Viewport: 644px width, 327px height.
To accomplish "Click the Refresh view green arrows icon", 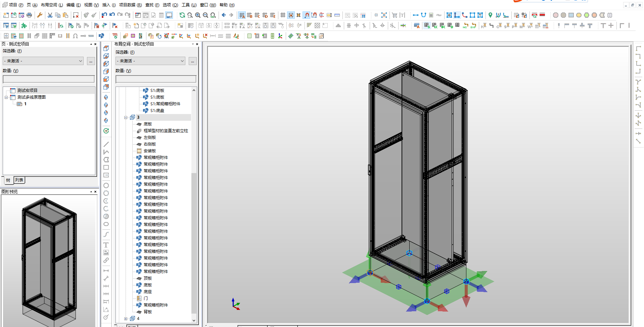I will pyautogui.click(x=182, y=15).
